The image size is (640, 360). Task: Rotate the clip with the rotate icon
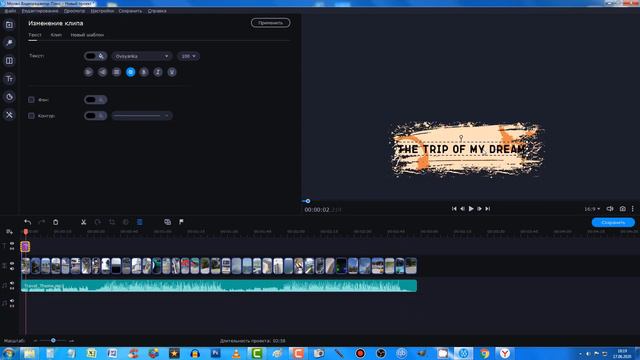pyautogui.click(x=98, y=222)
